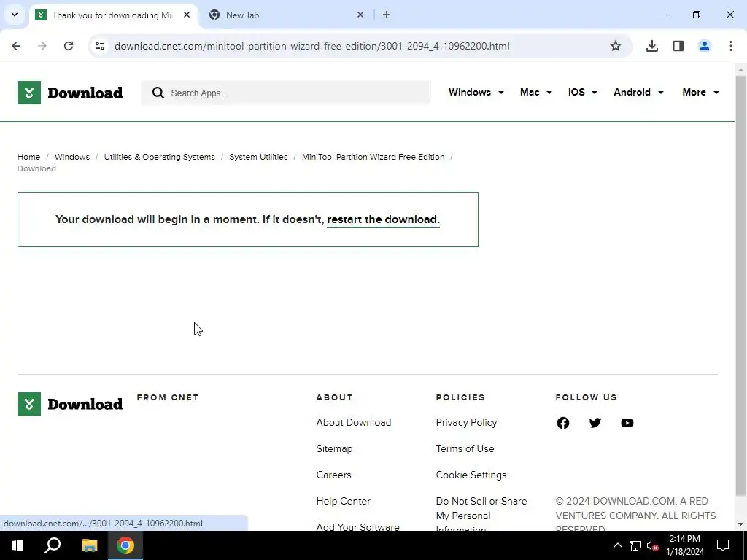
Task: Go to Home breadcrumb
Action: point(28,157)
